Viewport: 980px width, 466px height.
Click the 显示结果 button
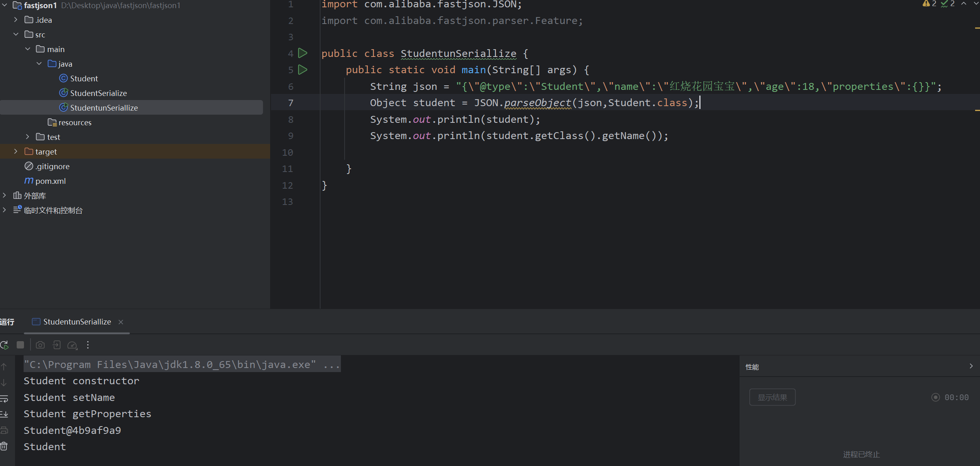coord(772,397)
